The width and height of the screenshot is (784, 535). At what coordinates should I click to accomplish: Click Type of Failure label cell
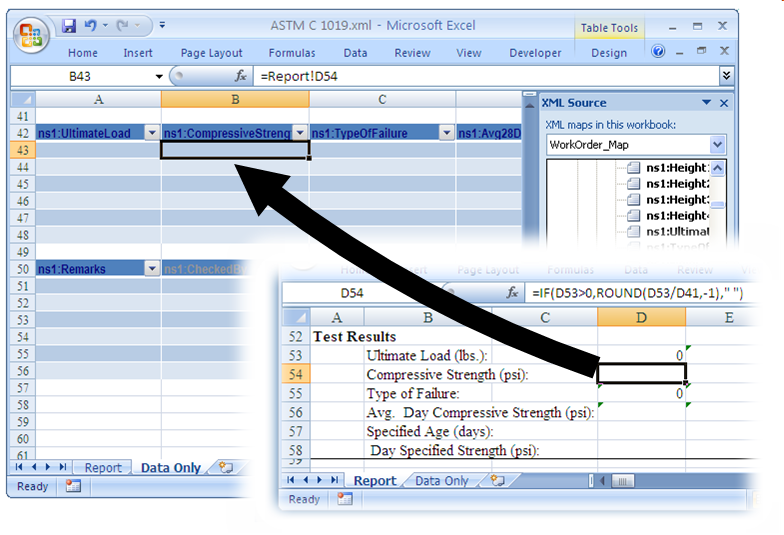click(x=412, y=394)
